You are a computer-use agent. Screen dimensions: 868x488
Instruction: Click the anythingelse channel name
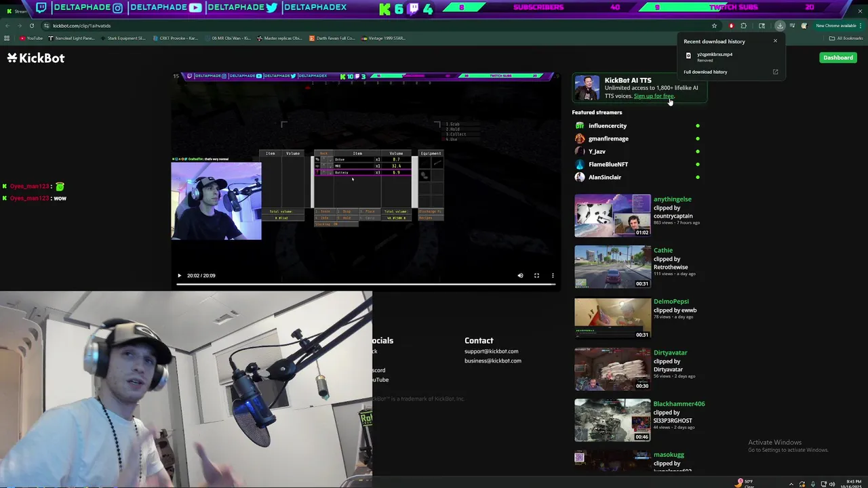point(672,199)
